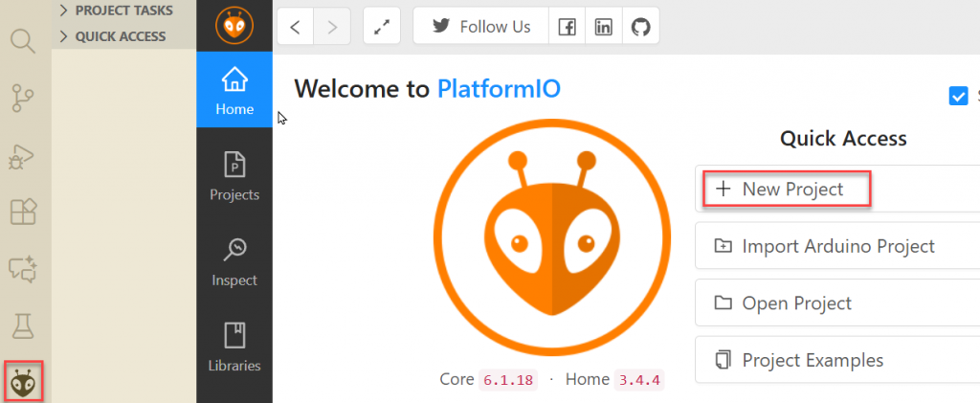980x403 pixels.
Task: Click the GitHub icon in top toolbar
Action: (640, 27)
